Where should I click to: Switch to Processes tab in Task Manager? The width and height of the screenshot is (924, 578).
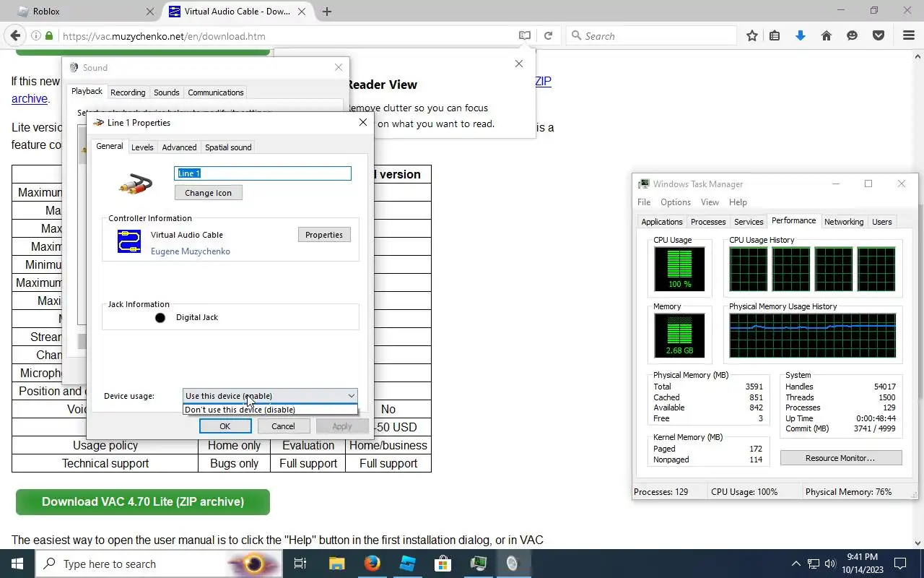pos(708,222)
